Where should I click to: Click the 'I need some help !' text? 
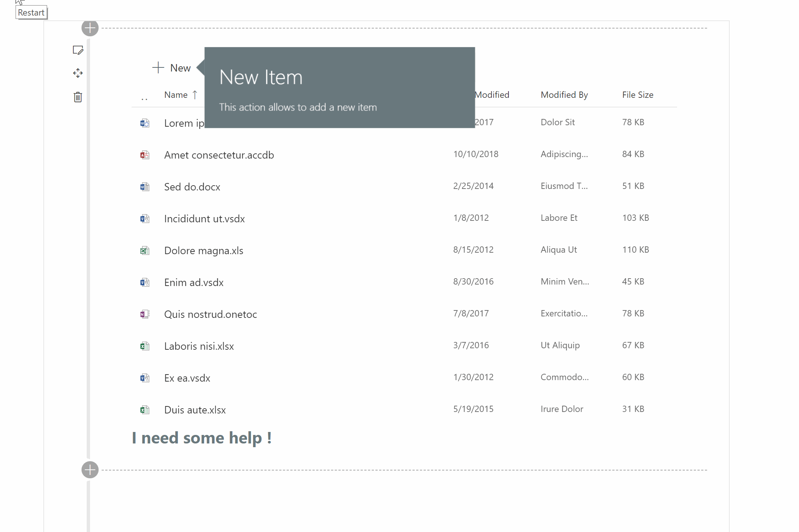pyautogui.click(x=202, y=438)
